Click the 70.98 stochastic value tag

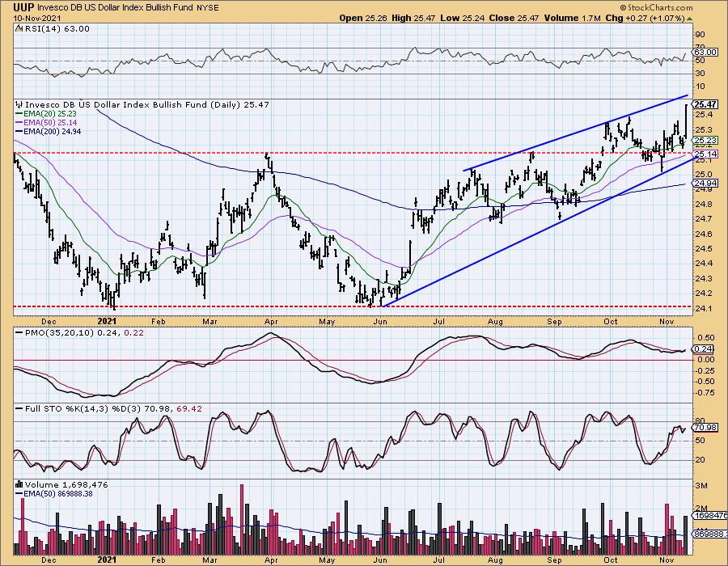pos(706,427)
